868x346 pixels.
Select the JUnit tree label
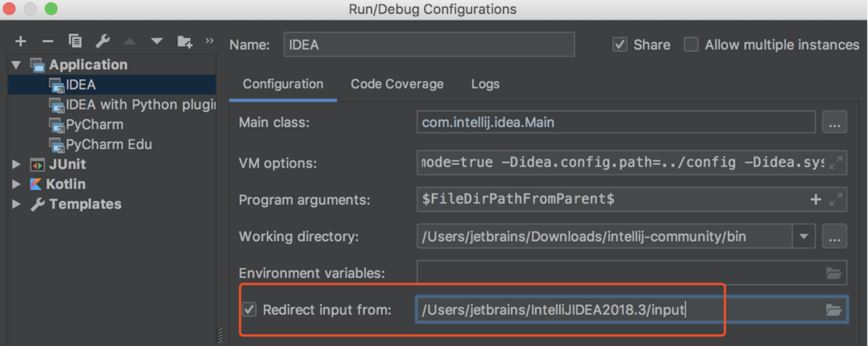pyautogui.click(x=67, y=165)
